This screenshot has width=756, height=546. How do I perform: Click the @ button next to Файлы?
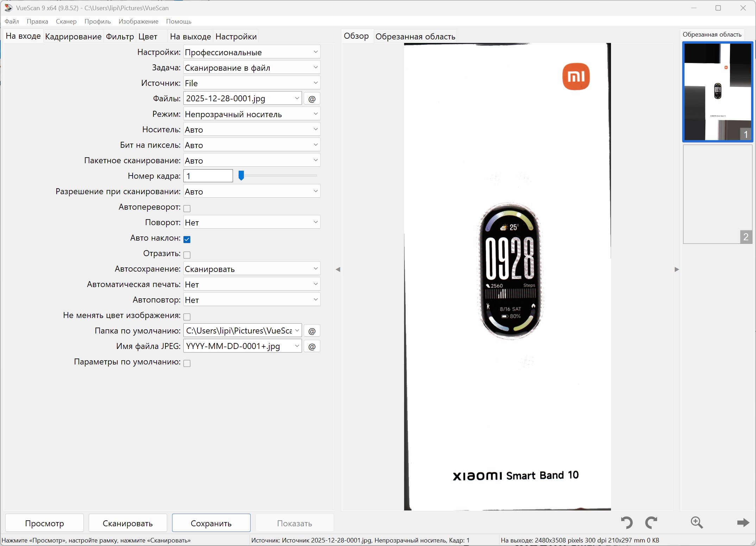[x=312, y=99]
